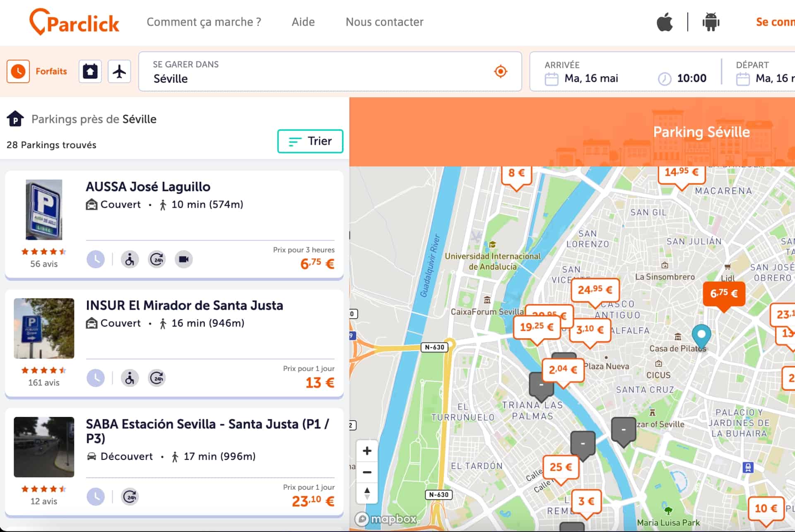795x532 pixels.
Task: Open the Aide menu item
Action: click(x=303, y=22)
